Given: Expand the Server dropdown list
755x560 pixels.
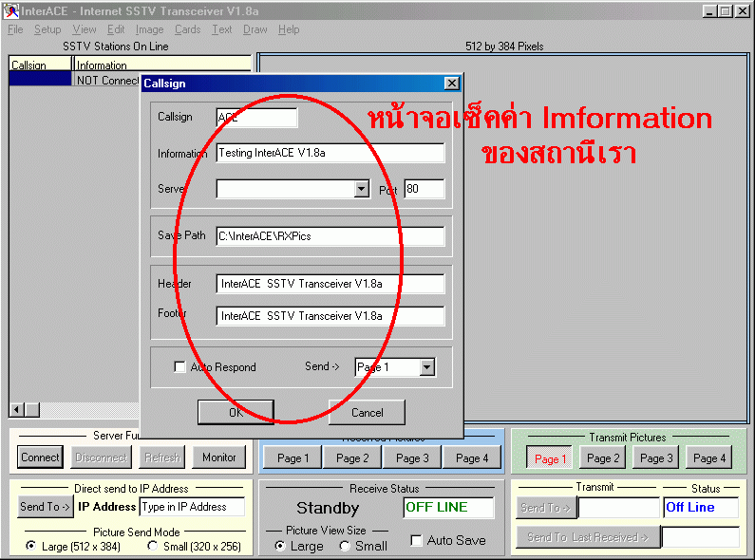Looking at the screenshot, I should (x=362, y=189).
